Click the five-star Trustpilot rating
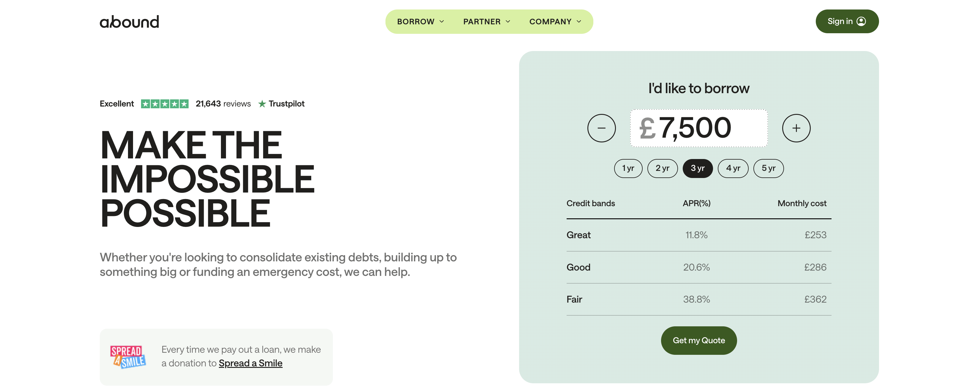The image size is (980, 391). [x=164, y=104]
